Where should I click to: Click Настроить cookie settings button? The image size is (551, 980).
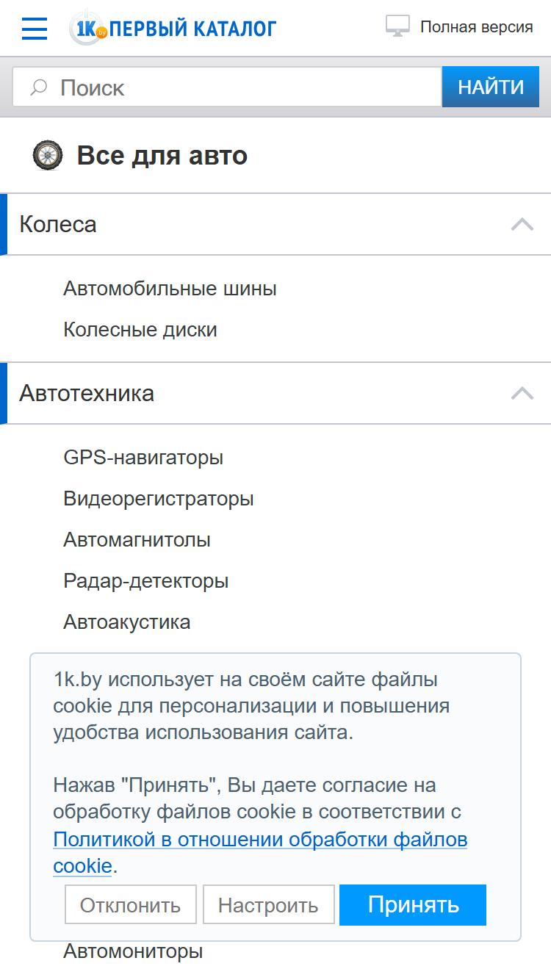coord(268,904)
